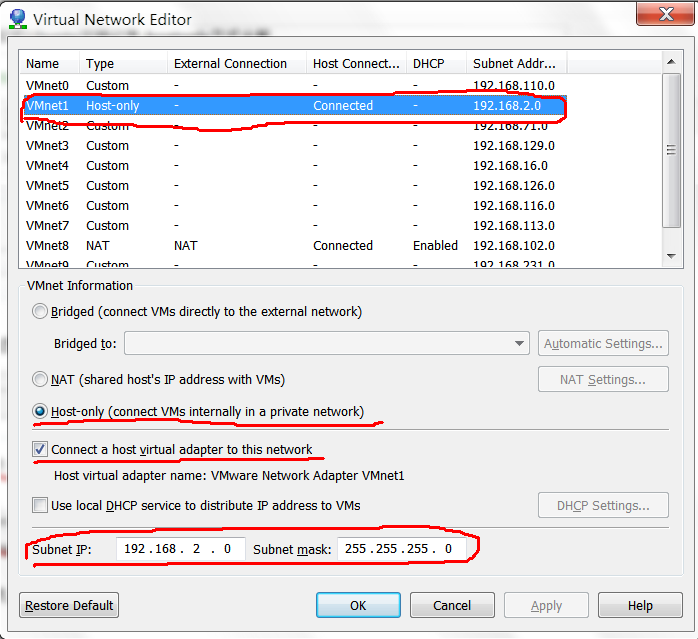Screen dimensions: 698x639
Task: Select the VMnet1 Host-only row
Action: [293, 106]
